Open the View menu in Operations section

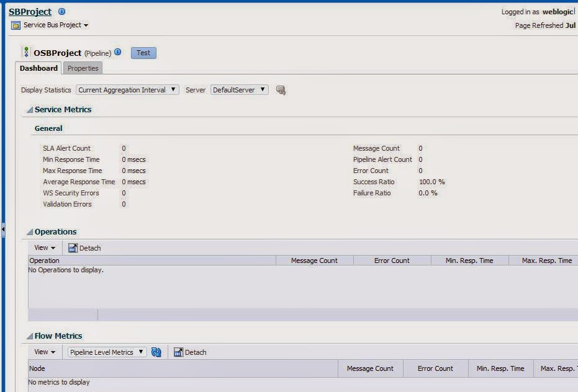[x=43, y=247]
